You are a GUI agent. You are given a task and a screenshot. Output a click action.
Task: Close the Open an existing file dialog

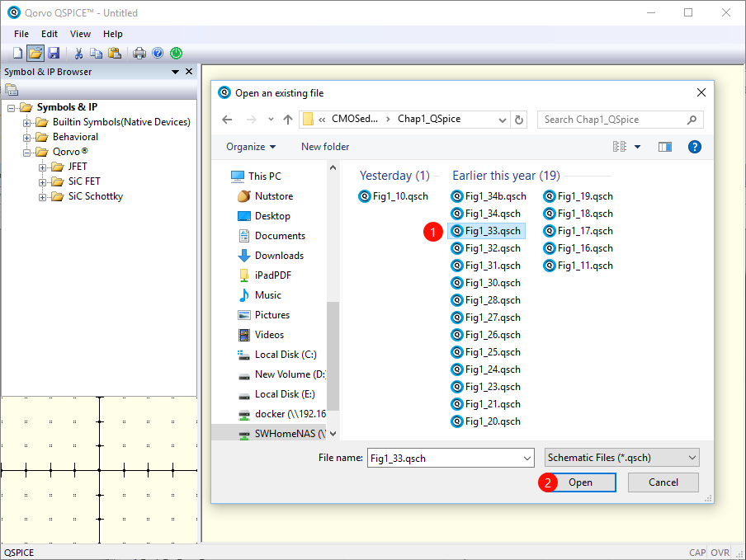[x=701, y=92]
